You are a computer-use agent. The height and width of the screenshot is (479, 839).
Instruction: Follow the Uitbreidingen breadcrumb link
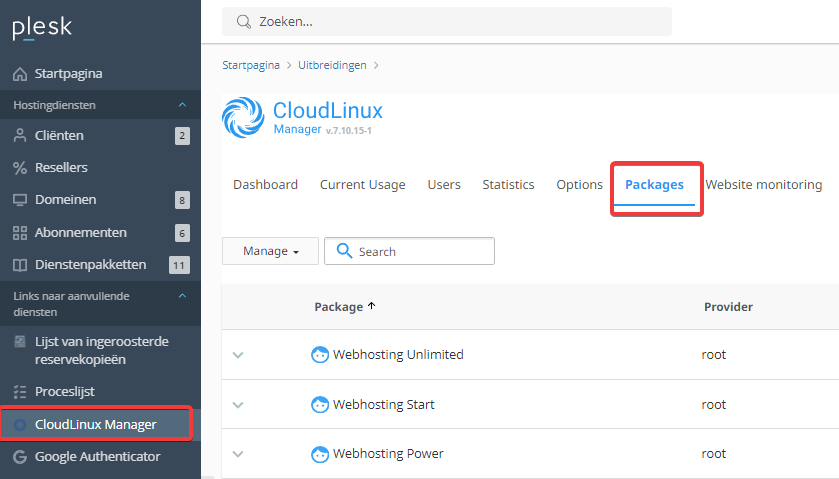point(332,65)
